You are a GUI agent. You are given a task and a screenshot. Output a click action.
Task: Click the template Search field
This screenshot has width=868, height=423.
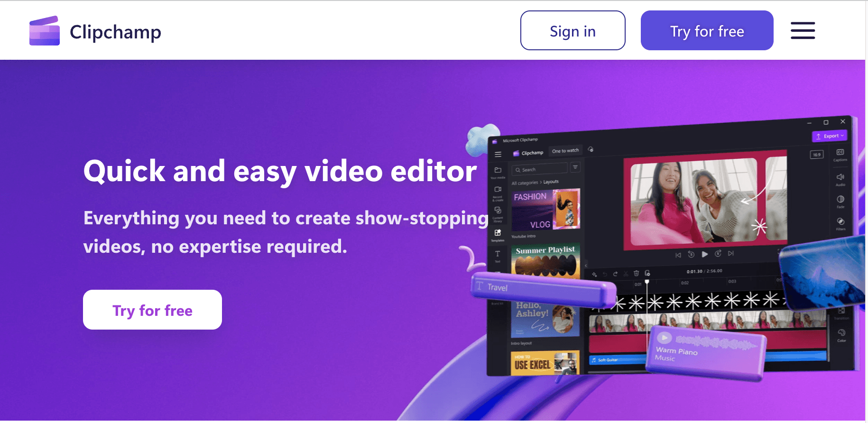pyautogui.click(x=540, y=169)
